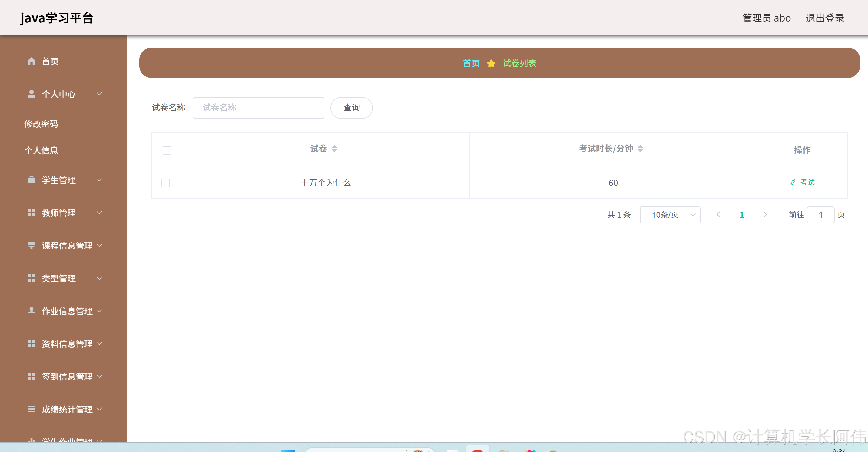The width and height of the screenshot is (868, 452).
Task: Select 修改密码 in the sidebar
Action: pyautogui.click(x=41, y=124)
